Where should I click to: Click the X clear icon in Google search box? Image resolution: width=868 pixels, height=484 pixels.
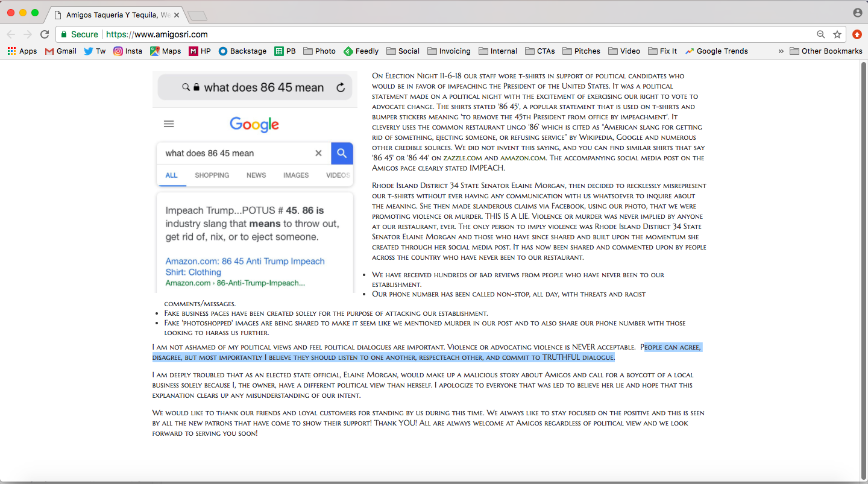[x=318, y=153]
